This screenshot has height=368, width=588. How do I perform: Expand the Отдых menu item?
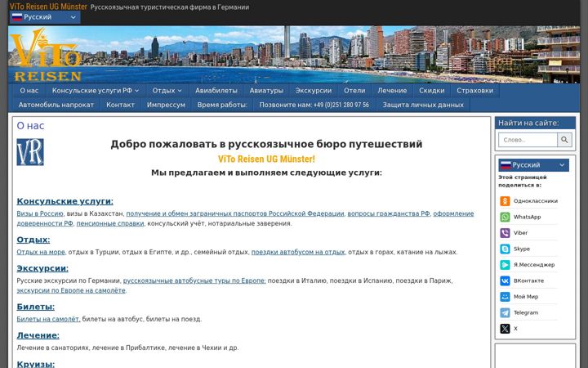[167, 91]
